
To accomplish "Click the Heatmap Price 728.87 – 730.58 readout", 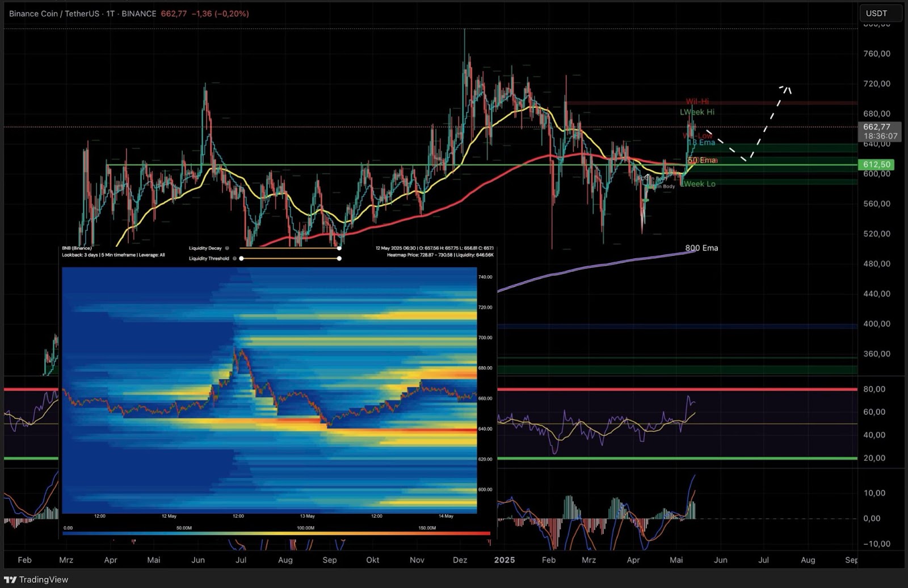I will (440, 255).
